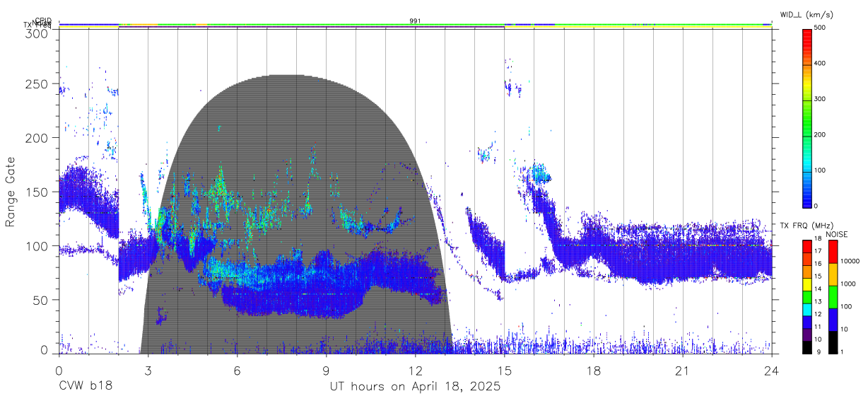Click the '250' Range Gate axis tick
The width and height of the screenshot is (868, 401).
click(38, 84)
